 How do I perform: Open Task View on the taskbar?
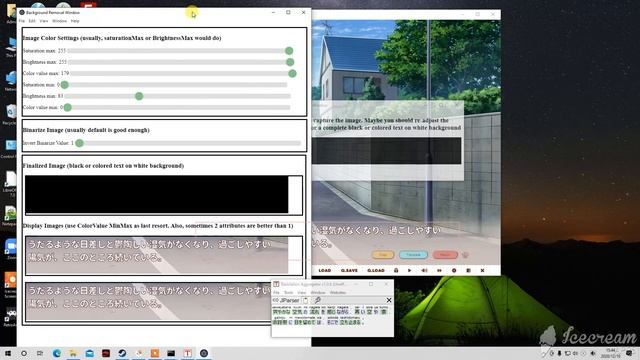coord(40,353)
